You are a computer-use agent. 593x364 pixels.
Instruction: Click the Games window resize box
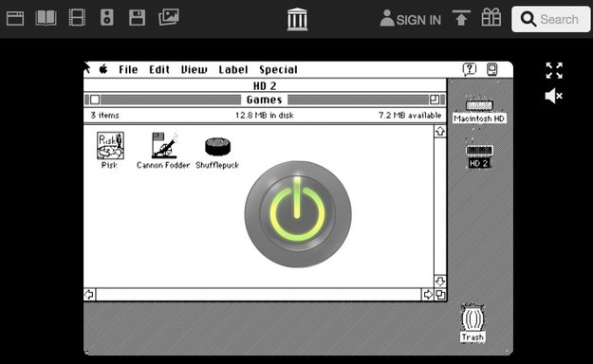[x=440, y=295]
